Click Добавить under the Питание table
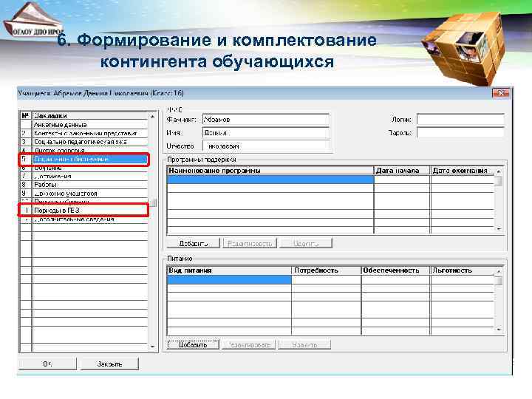 tap(193, 344)
